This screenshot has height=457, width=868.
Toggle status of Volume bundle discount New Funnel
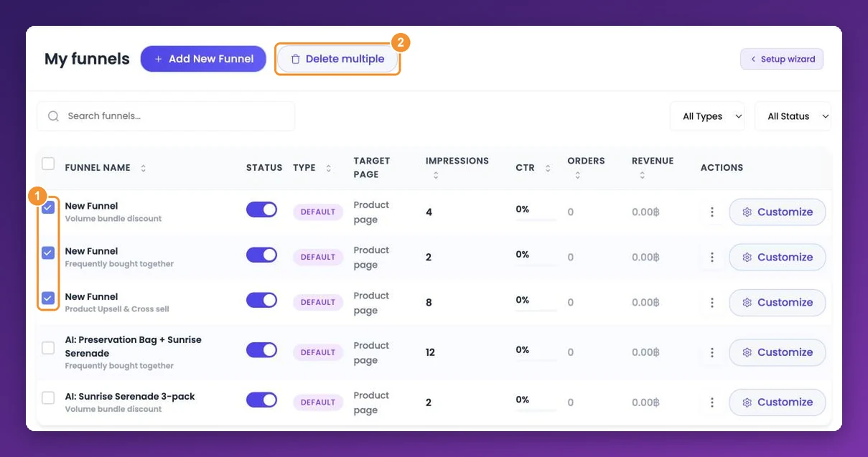[x=261, y=209]
